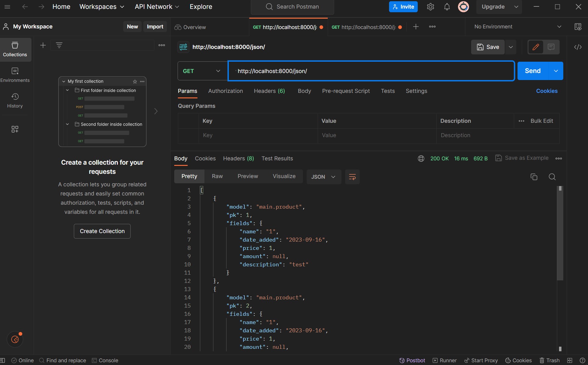Image resolution: width=588 pixels, height=365 pixels.
Task: Switch to the Authorization tab
Action: [x=226, y=91]
